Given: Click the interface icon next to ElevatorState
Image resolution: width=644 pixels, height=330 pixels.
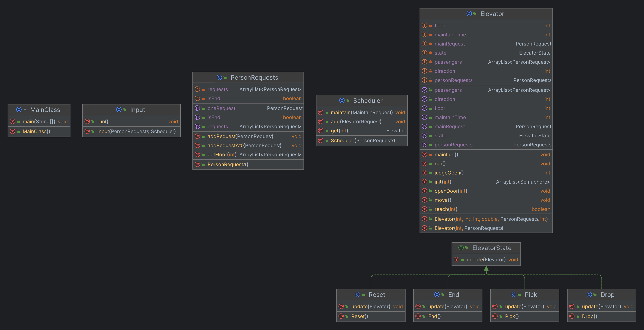Looking at the screenshot, I should click(461, 248).
